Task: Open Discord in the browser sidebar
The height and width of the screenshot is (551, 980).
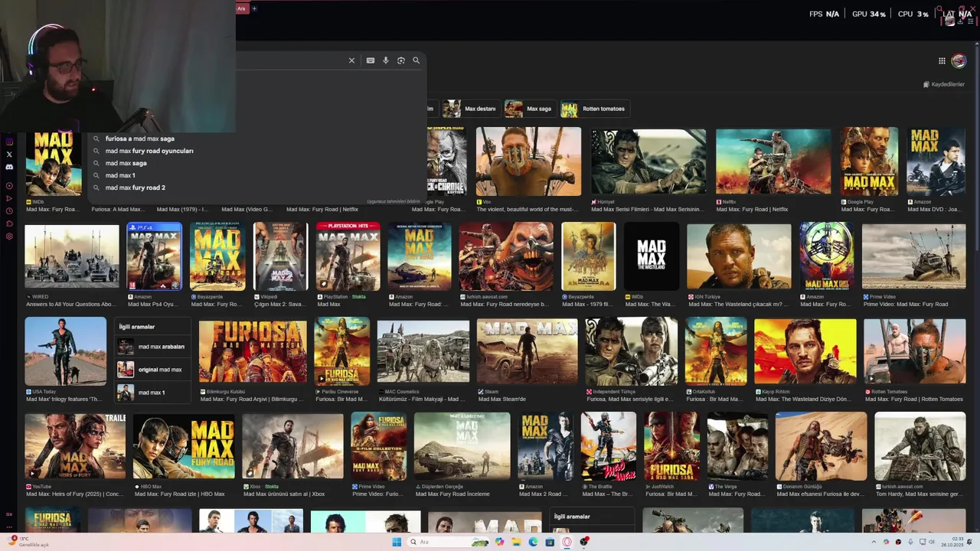Action: coord(9,167)
